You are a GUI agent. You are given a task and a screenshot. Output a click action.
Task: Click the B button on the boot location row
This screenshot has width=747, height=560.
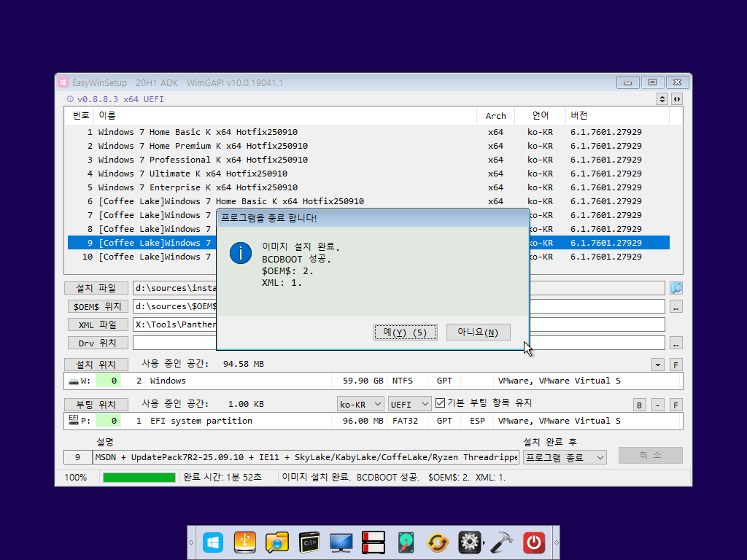[x=639, y=405]
